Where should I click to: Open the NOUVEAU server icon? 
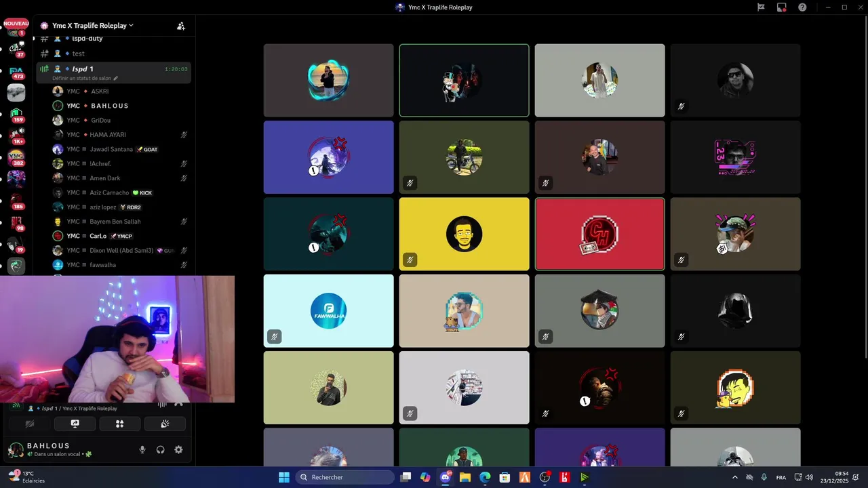coord(16,28)
